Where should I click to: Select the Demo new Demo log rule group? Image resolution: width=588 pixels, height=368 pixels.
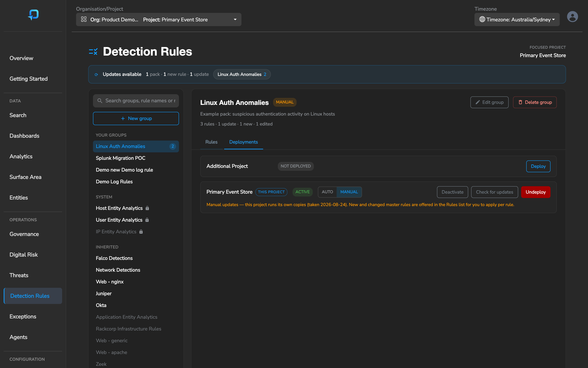click(136, 170)
